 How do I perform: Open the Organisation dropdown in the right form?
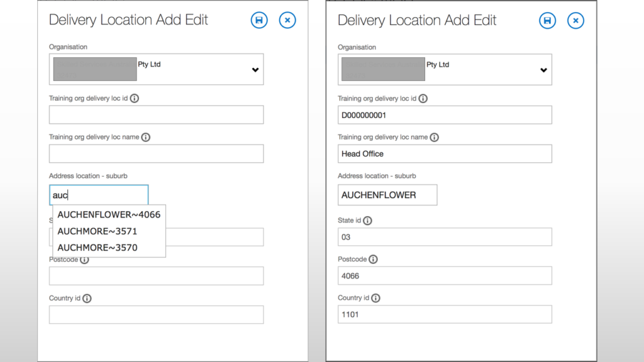coord(543,70)
